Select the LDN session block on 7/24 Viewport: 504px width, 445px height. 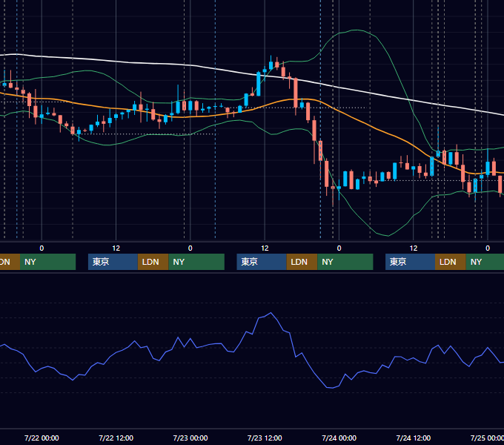point(451,262)
